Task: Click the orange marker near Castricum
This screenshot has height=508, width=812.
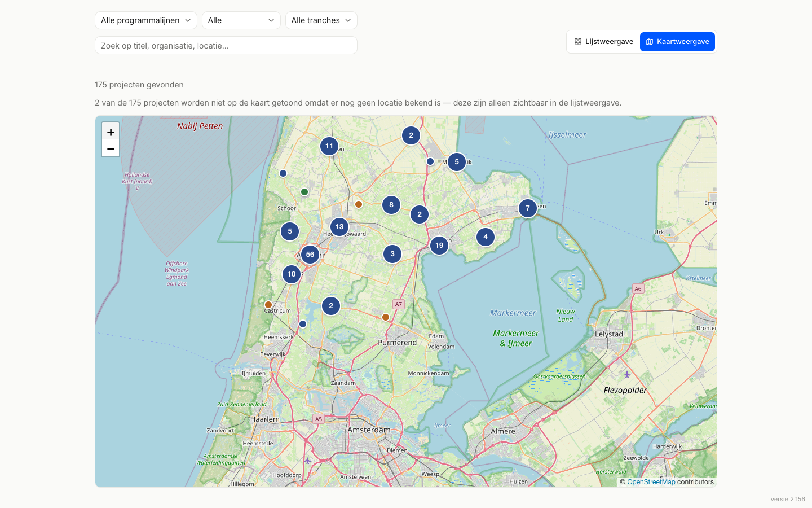Action: click(x=268, y=305)
